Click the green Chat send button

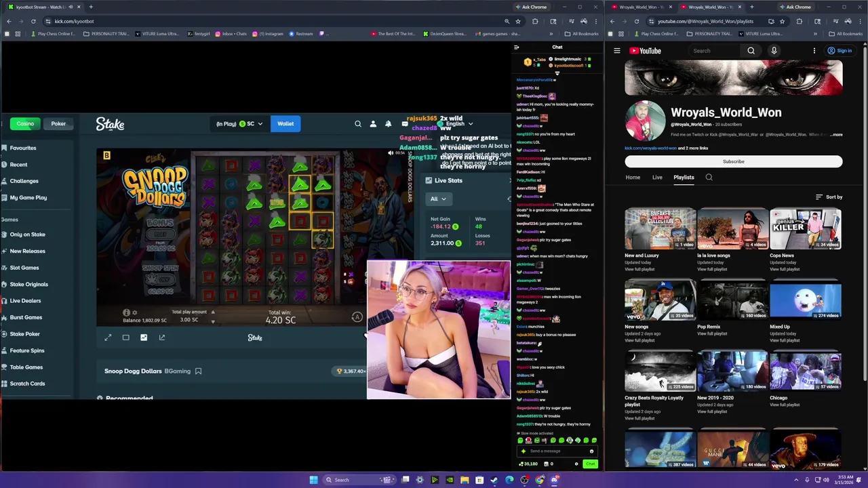590,464
